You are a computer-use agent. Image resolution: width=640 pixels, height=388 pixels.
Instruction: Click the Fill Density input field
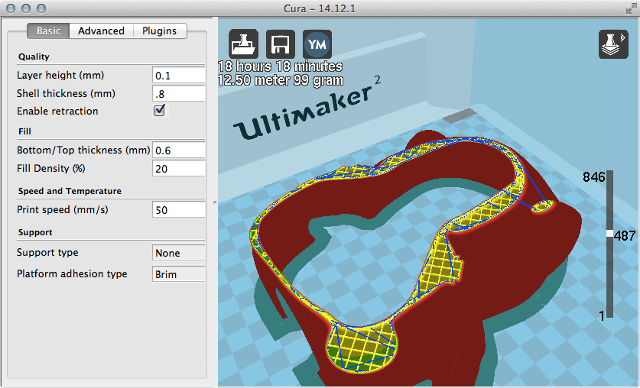178,169
